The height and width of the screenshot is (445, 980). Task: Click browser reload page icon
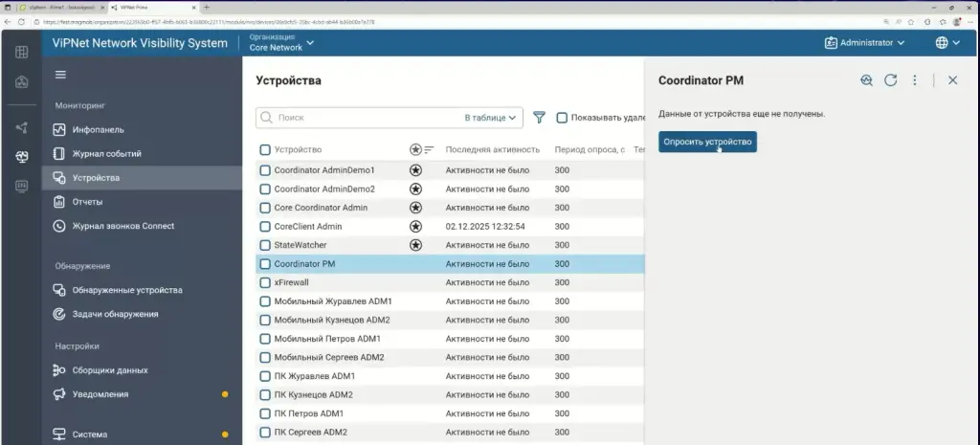[22, 22]
